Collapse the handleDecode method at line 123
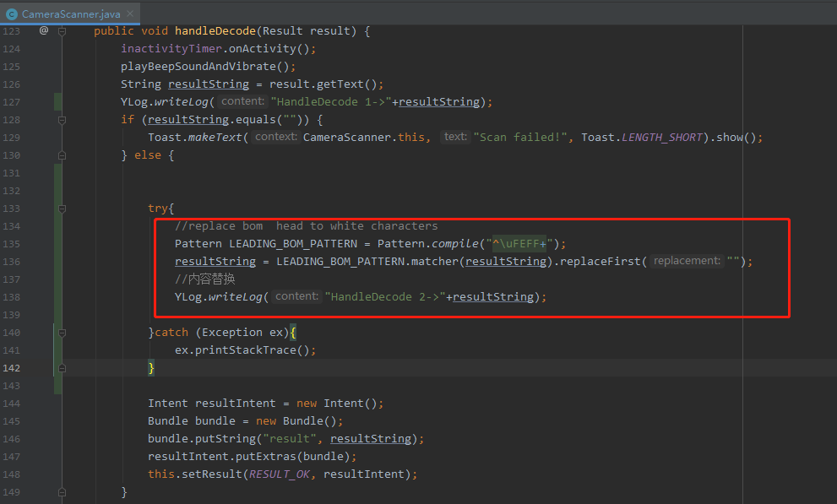 click(x=61, y=30)
